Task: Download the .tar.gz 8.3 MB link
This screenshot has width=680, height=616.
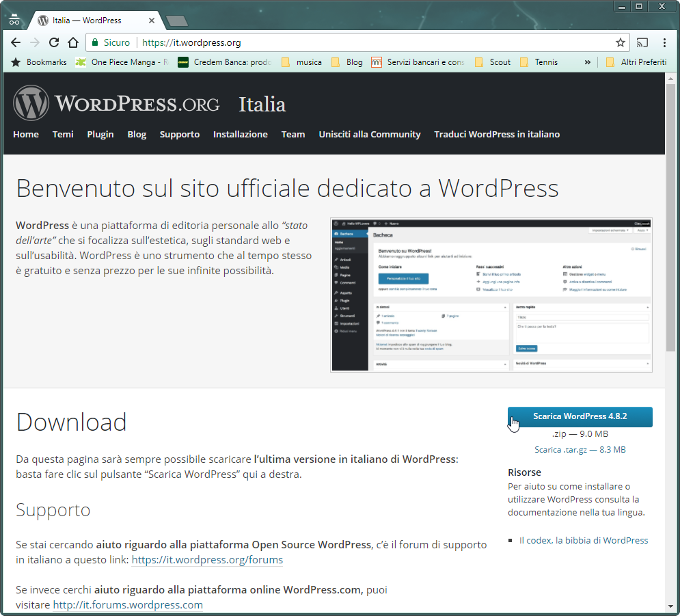Action: coord(580,450)
